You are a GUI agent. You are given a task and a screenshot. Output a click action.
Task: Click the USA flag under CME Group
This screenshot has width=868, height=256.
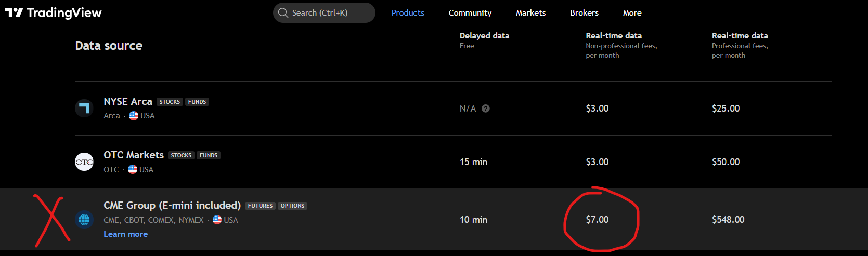(217, 220)
